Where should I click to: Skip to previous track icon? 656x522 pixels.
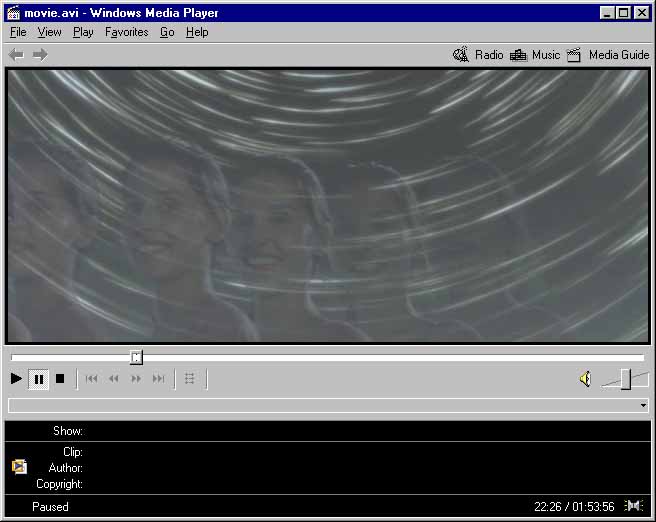coord(91,379)
